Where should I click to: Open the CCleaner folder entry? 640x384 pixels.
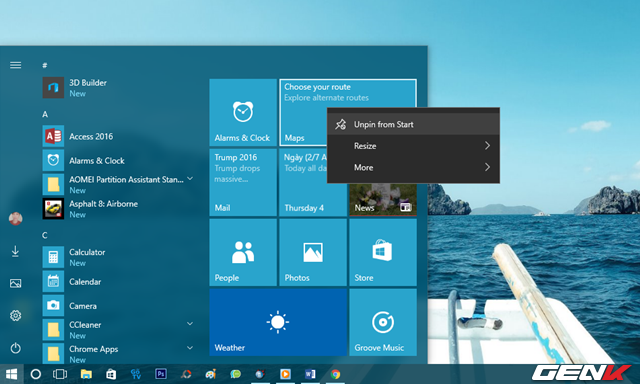pyautogui.click(x=118, y=330)
